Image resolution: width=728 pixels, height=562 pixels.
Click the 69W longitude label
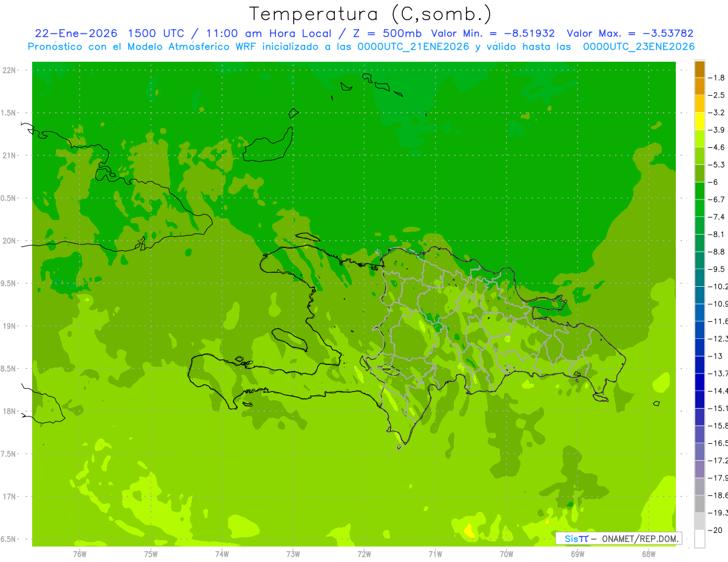(x=577, y=554)
